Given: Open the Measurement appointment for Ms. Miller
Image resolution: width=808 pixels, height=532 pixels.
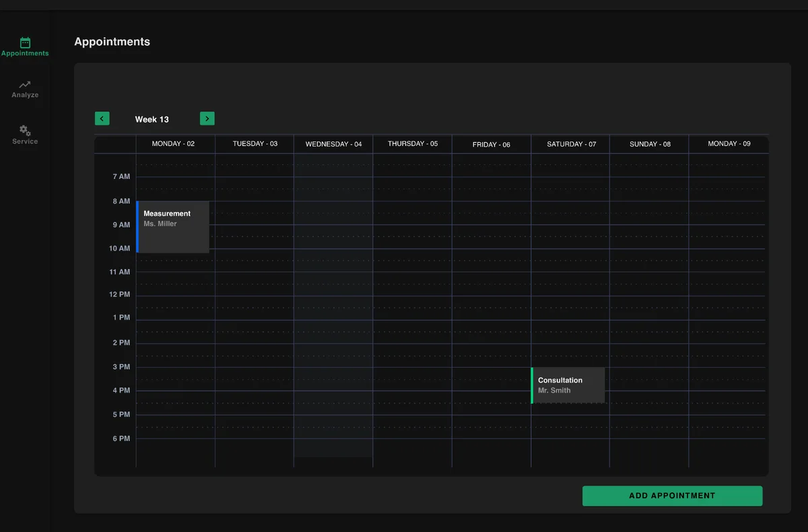Looking at the screenshot, I should (172, 227).
